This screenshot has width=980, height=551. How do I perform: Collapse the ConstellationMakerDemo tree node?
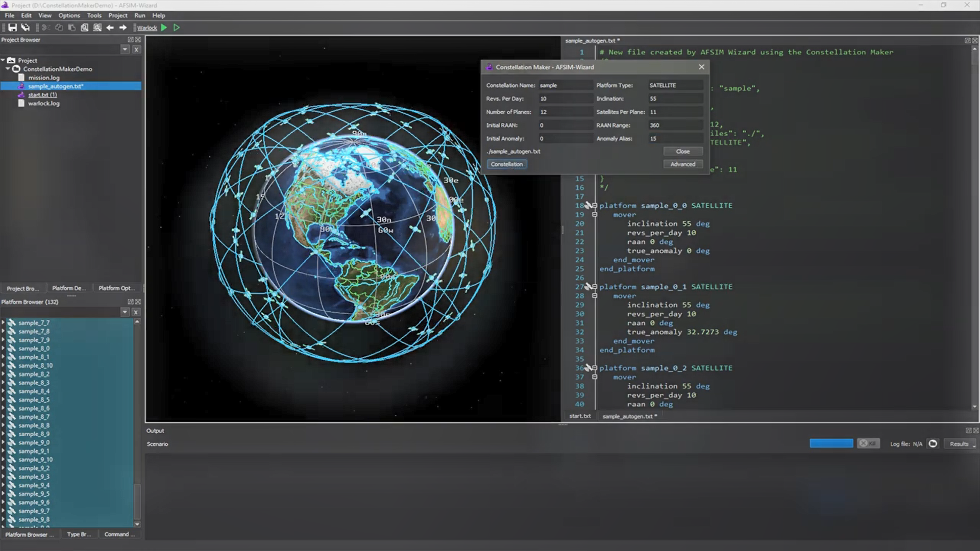point(8,69)
